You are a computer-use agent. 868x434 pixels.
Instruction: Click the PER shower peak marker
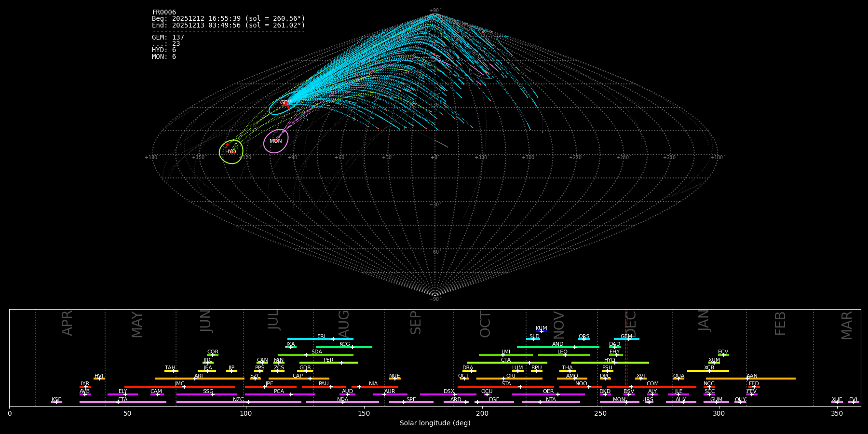point(341,363)
